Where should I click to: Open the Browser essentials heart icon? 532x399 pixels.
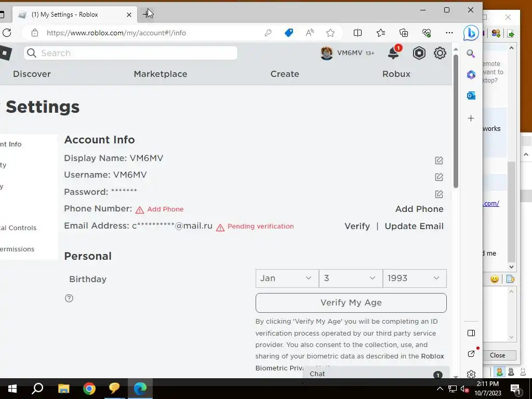pos(427,33)
